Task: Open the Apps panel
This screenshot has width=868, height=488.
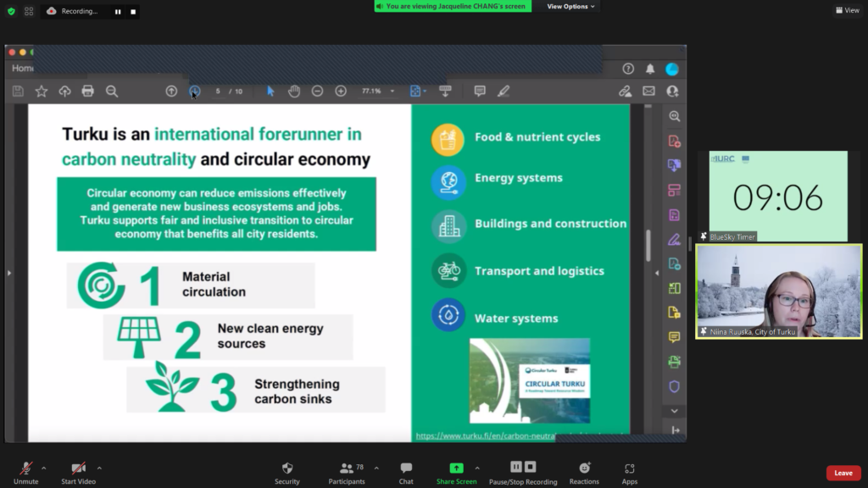Action: pyautogui.click(x=629, y=472)
